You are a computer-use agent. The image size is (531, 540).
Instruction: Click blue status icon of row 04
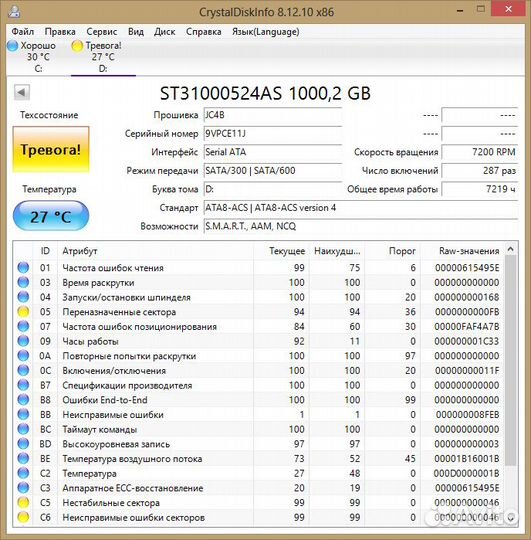(x=23, y=297)
